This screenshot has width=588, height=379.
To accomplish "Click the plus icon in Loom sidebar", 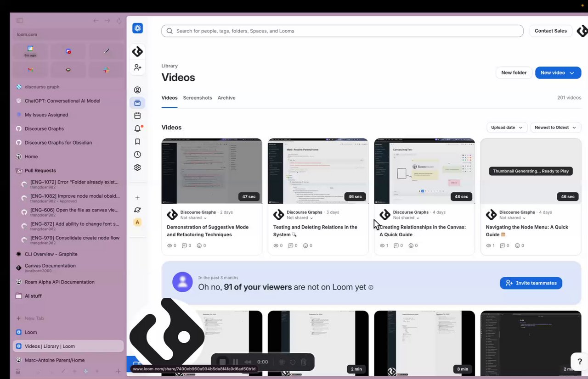I will tap(137, 198).
